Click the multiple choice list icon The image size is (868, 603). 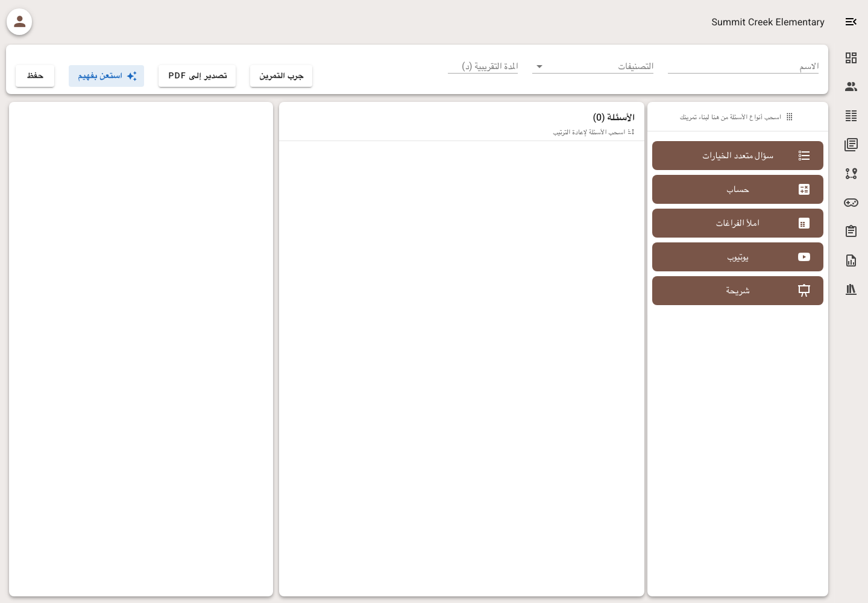804,156
